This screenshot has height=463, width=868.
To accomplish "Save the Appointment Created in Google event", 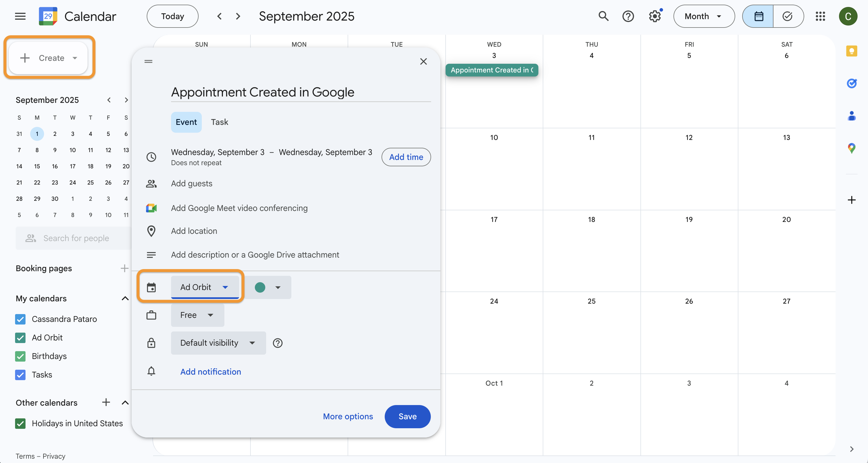I will point(407,417).
